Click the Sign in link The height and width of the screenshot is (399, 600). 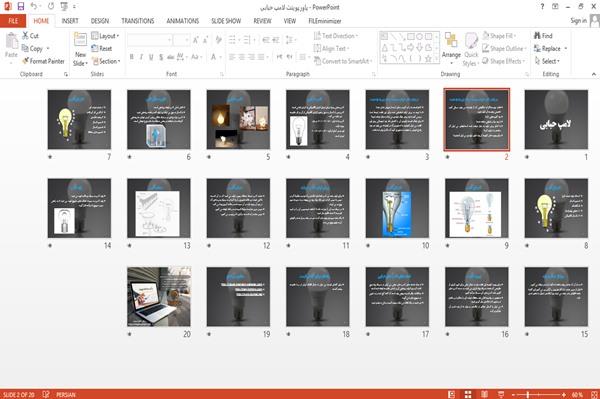coord(578,21)
